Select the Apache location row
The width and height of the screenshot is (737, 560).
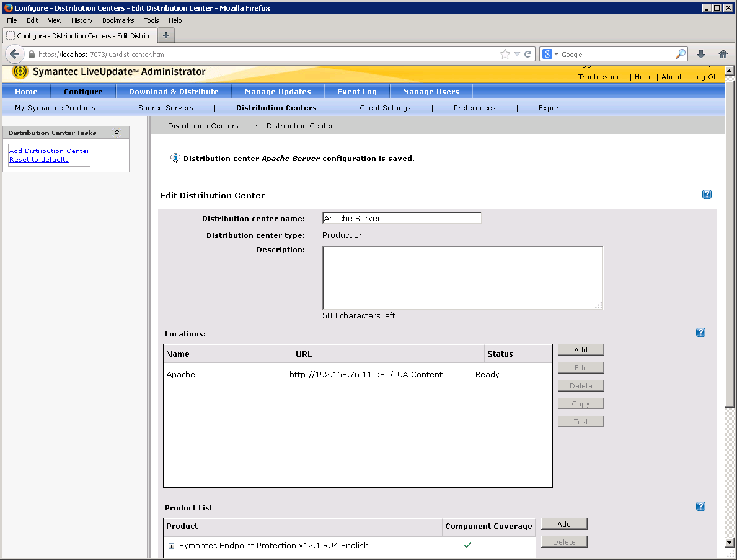(x=350, y=374)
